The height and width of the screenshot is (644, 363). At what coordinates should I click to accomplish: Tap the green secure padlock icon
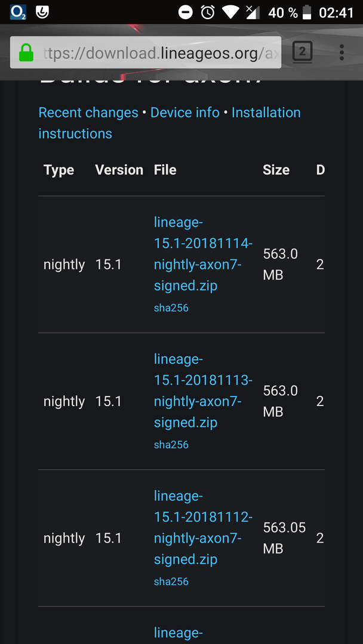coord(26,53)
